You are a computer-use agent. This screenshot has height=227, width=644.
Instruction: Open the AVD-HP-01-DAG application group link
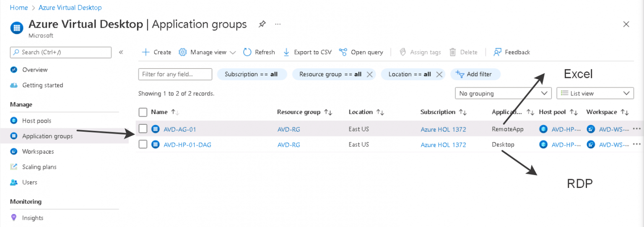click(x=187, y=145)
